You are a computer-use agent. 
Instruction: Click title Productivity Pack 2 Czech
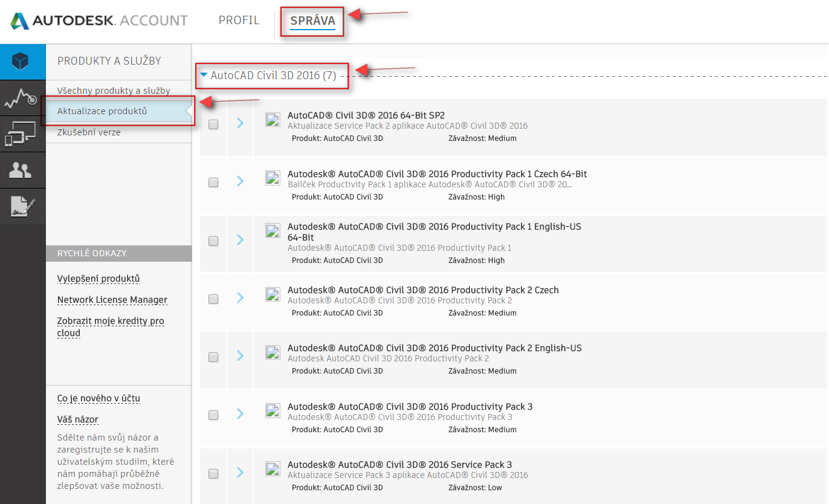(x=423, y=290)
